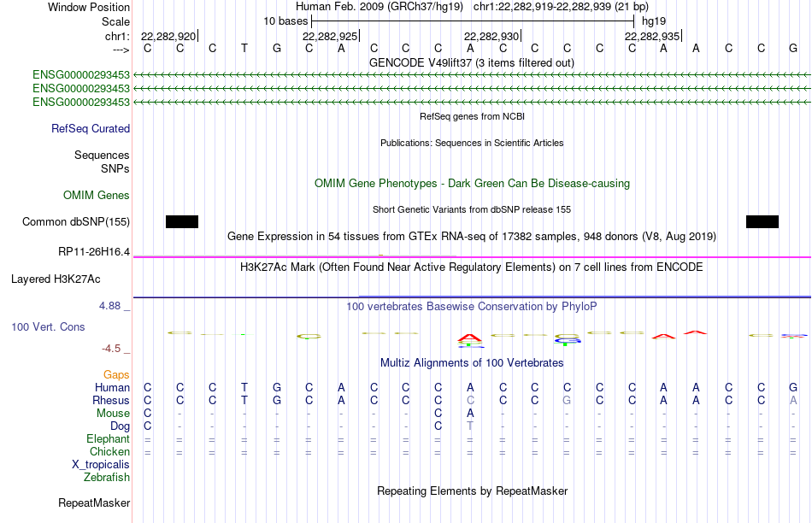
Task: Select the RP11-26H16.4 GTEx gene label
Action: pos(94,251)
